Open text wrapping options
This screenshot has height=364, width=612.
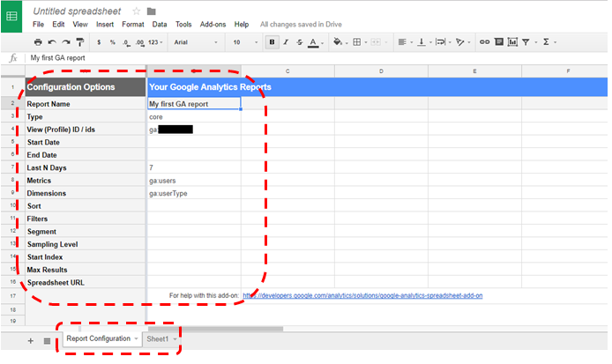[x=443, y=42]
